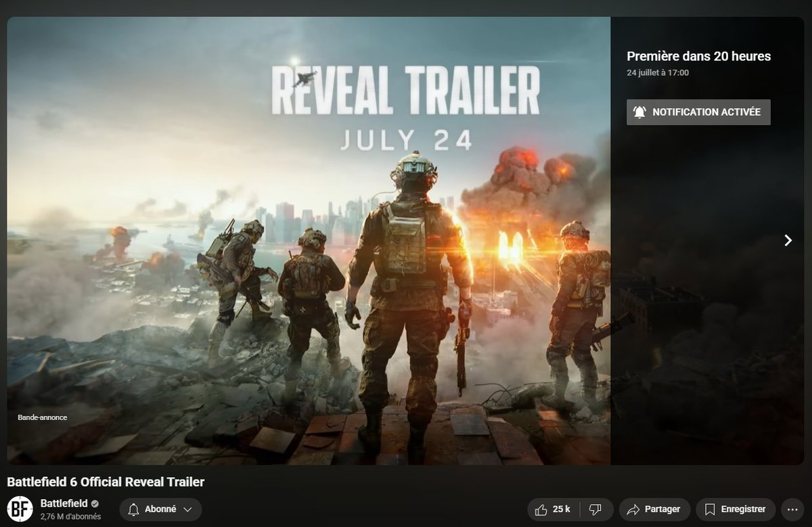Click the Bande-annonce label on the video
Image resolution: width=812 pixels, height=527 pixels.
tap(43, 417)
